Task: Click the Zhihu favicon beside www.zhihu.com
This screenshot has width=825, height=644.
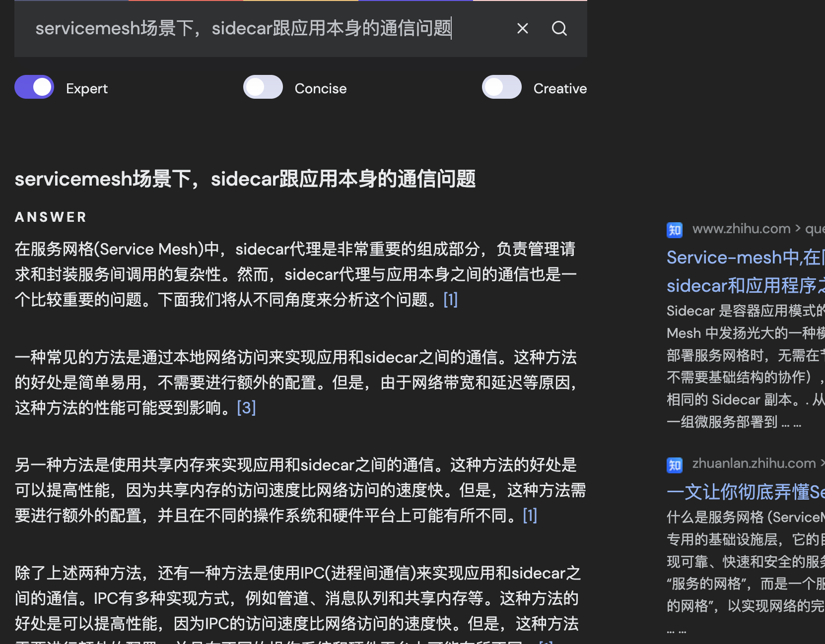Action: pyautogui.click(x=675, y=230)
